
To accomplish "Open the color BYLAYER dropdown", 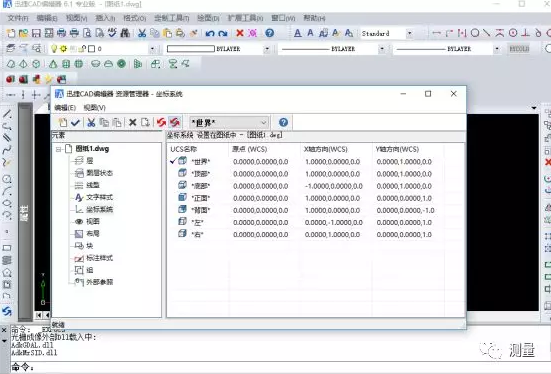I will (267, 49).
